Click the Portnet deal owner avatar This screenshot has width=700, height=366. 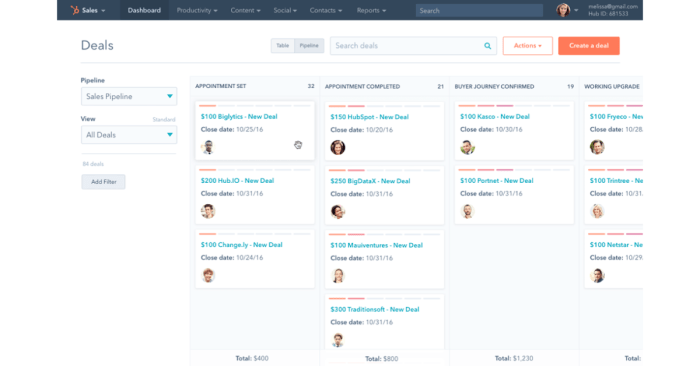point(467,211)
